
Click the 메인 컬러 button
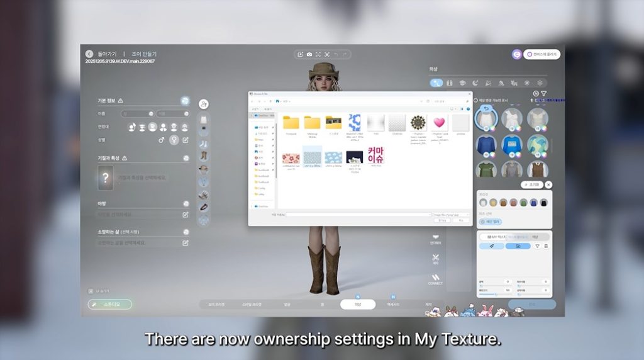click(x=491, y=222)
